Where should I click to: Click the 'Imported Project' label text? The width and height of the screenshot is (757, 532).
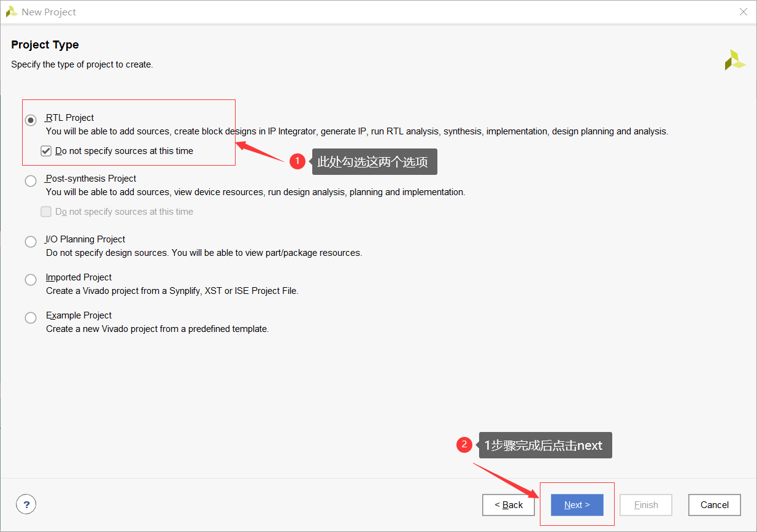[x=79, y=277]
